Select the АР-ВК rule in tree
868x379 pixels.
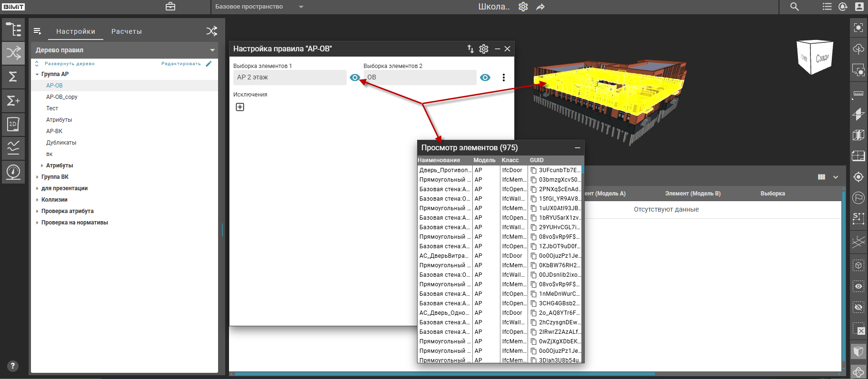pyautogui.click(x=54, y=131)
